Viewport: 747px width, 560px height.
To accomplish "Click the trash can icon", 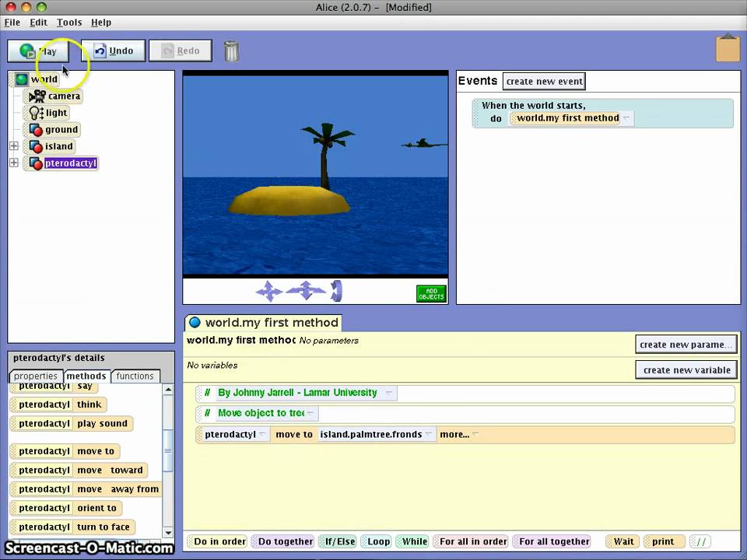I will pyautogui.click(x=232, y=51).
